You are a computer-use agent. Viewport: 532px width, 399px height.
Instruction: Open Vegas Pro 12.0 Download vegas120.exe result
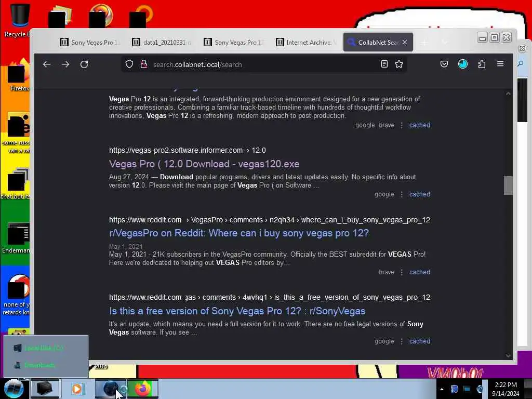(204, 164)
